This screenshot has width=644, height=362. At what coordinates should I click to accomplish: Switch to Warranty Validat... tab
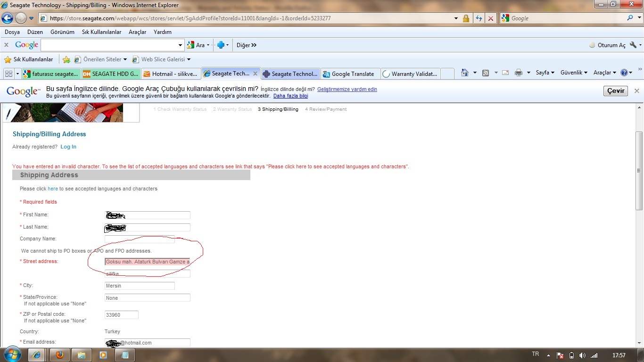click(x=410, y=74)
